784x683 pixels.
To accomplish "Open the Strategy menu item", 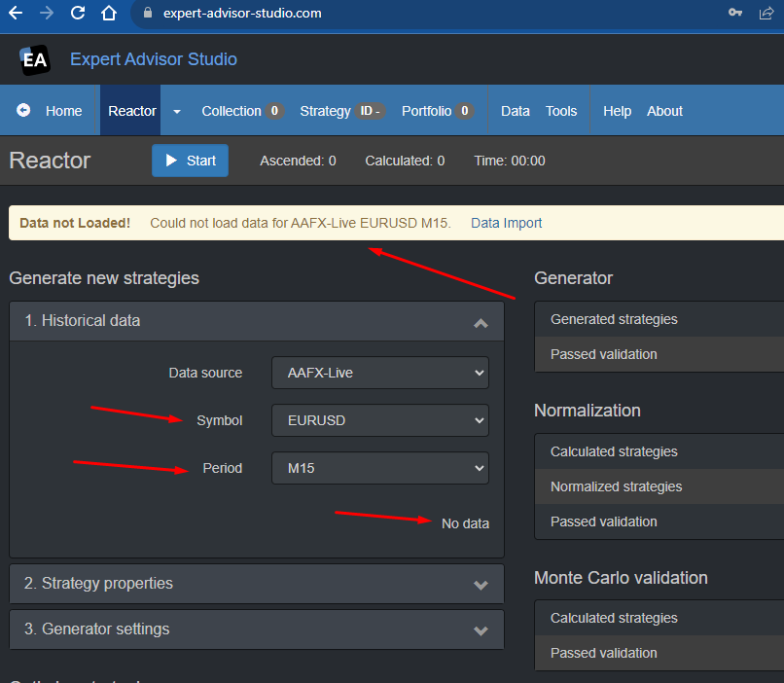I will point(342,111).
